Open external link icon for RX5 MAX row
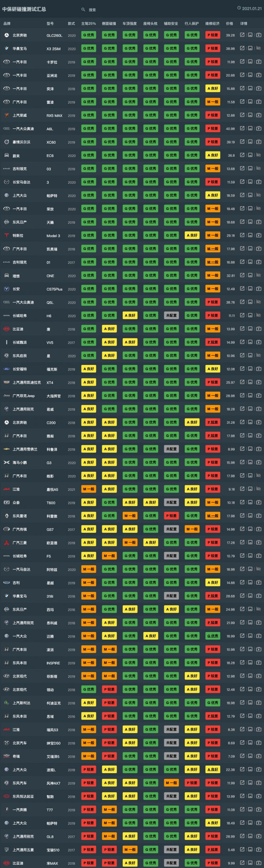 point(242,115)
